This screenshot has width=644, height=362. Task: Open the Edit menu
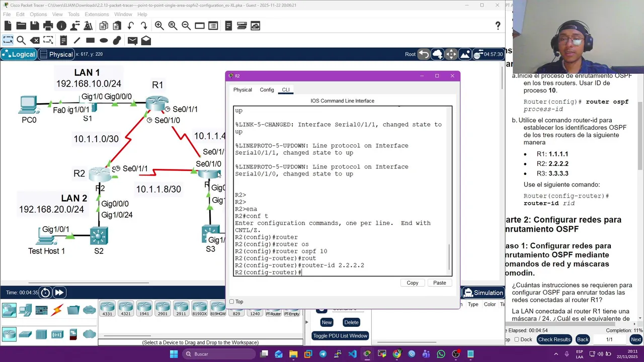(x=20, y=14)
